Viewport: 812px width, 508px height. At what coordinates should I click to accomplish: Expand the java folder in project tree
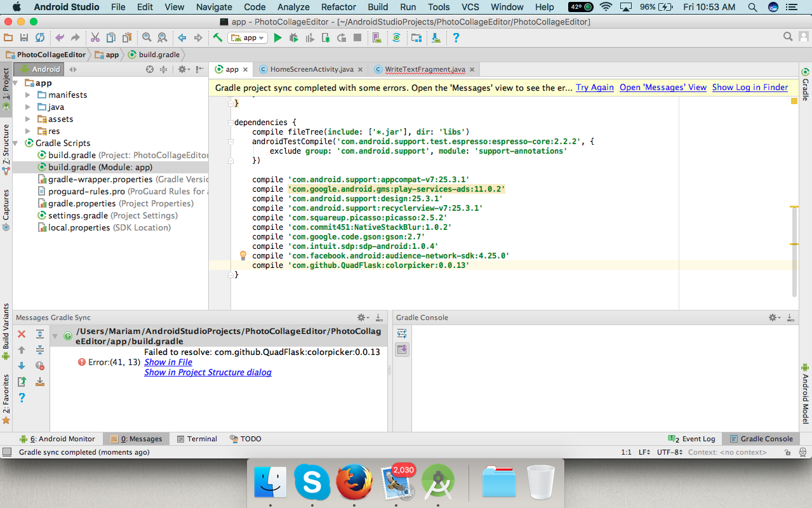(x=28, y=107)
